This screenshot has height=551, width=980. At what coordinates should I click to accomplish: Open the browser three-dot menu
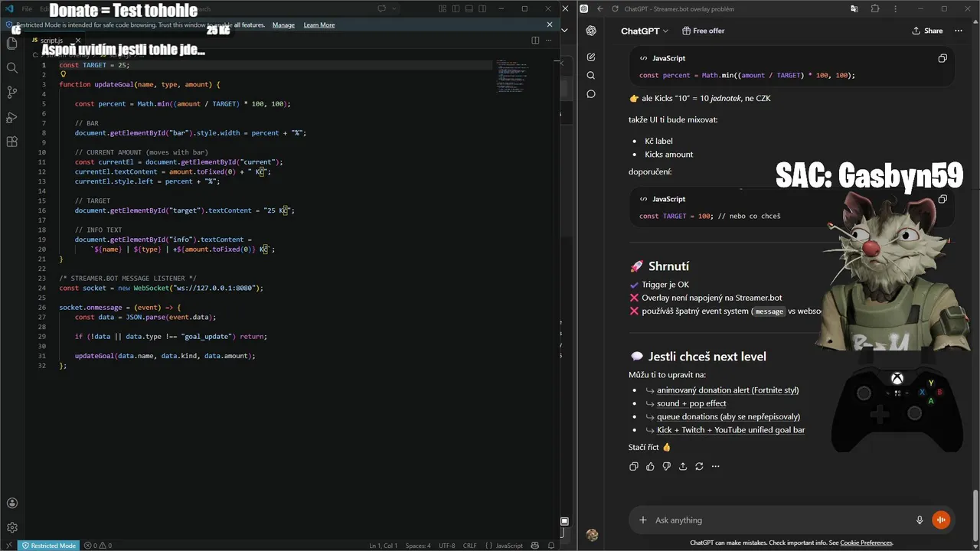897,9
